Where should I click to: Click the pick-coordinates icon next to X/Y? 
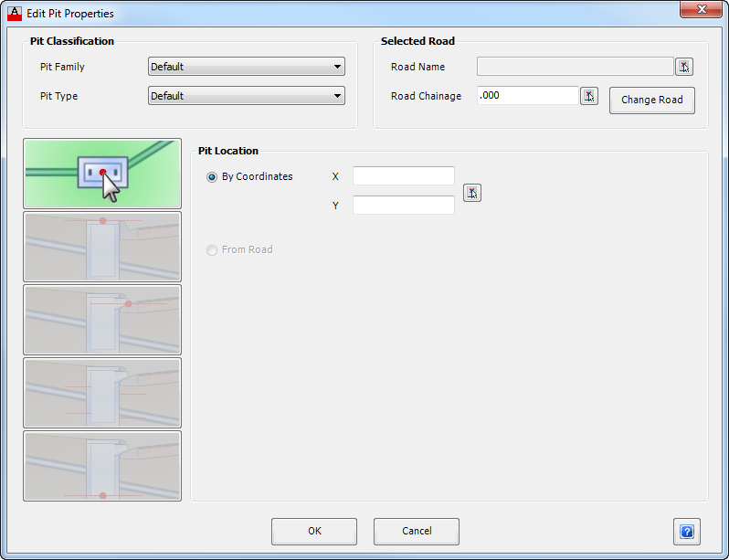tap(472, 193)
